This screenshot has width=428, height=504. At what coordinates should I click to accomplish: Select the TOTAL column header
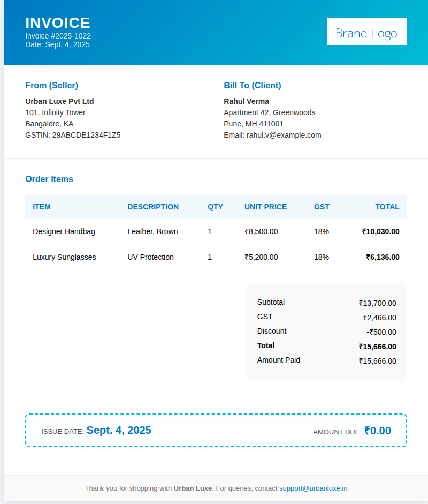click(x=387, y=207)
